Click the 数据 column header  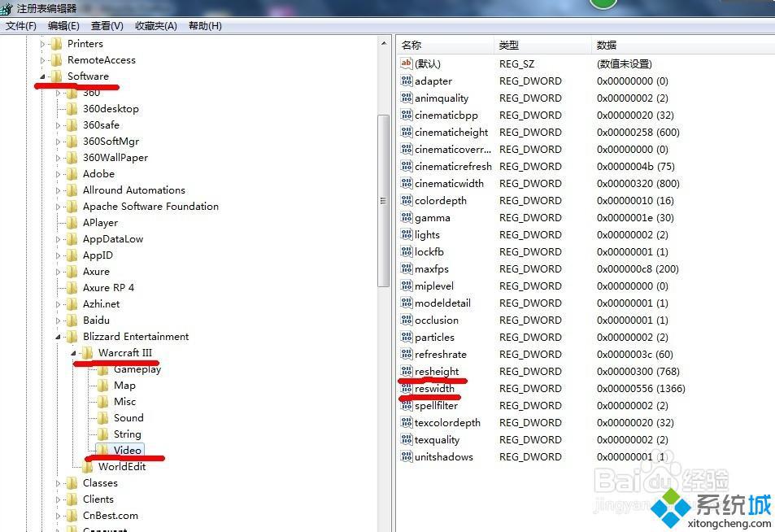click(x=607, y=46)
